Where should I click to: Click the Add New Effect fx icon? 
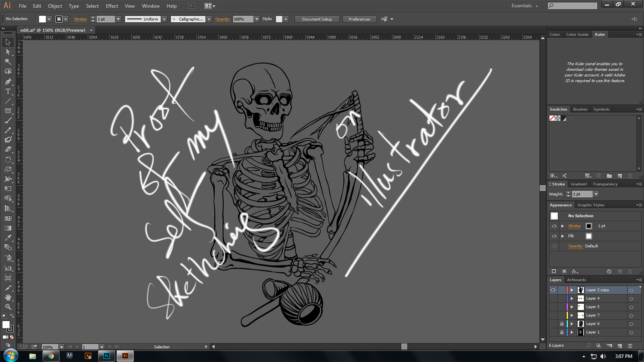tap(575, 271)
